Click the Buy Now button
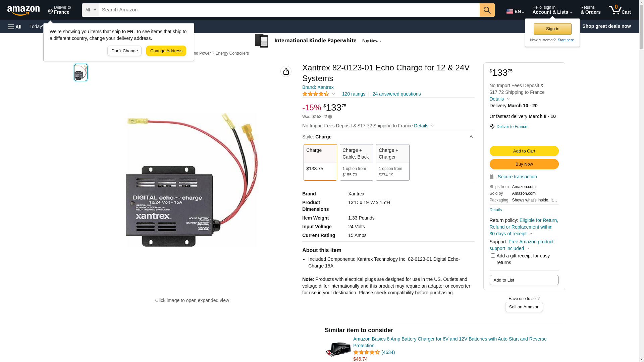Viewport: 644px width, 362px height. coord(524,164)
